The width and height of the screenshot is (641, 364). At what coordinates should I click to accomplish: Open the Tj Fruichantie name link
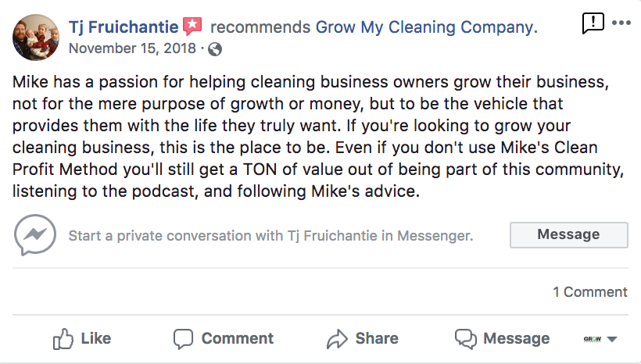click(x=124, y=27)
